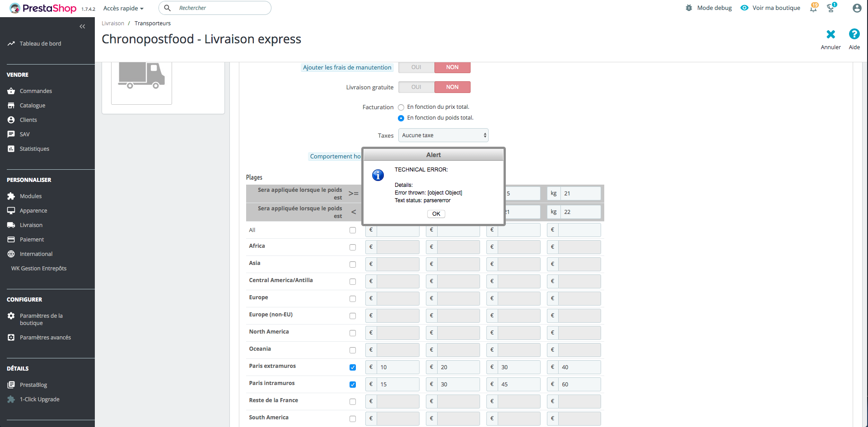Viewport: 868px width, 427px height.
Task: Open the Accès rapide dropdown
Action: [x=122, y=8]
